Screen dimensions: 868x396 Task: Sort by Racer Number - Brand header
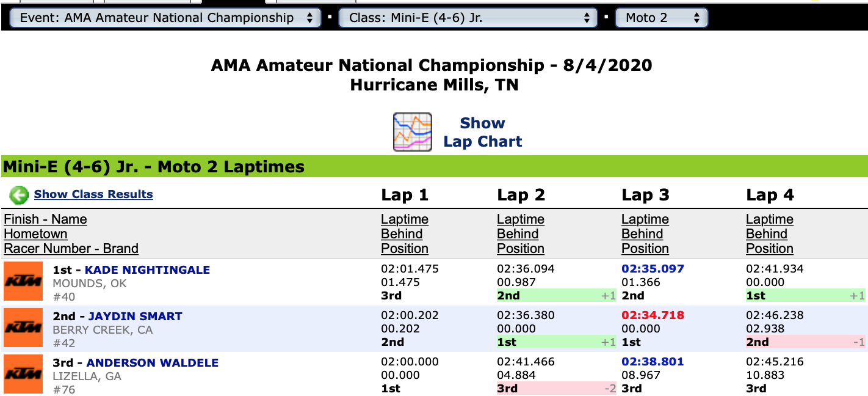71,249
